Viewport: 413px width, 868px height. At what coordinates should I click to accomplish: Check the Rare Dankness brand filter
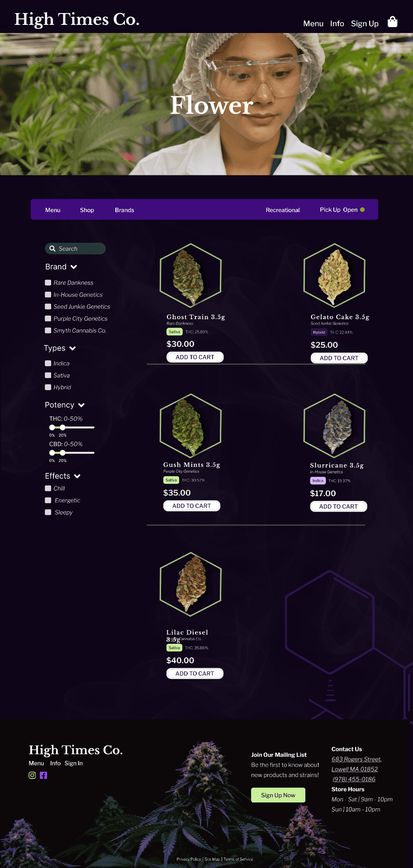click(48, 282)
